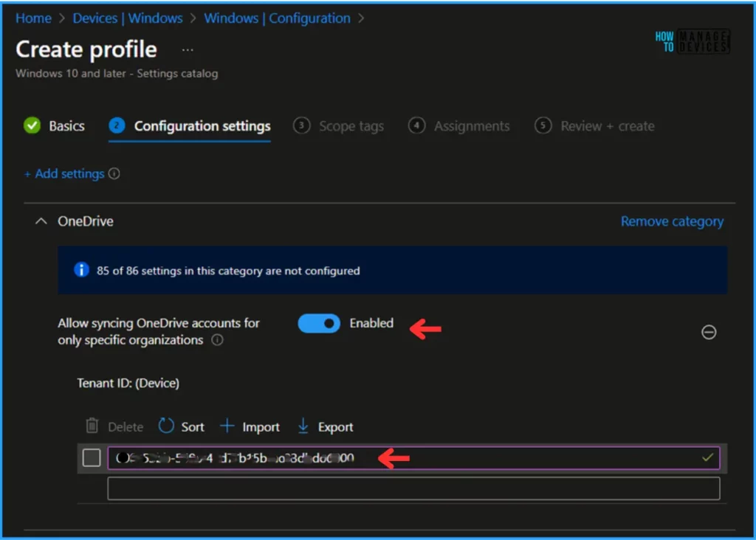Click the blue info icon in the settings banner
Image resolution: width=756 pixels, height=540 pixels.
tap(81, 270)
